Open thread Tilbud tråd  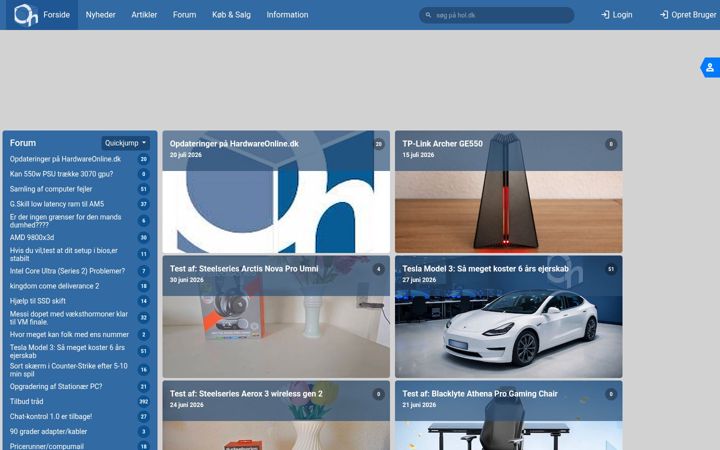click(x=27, y=402)
